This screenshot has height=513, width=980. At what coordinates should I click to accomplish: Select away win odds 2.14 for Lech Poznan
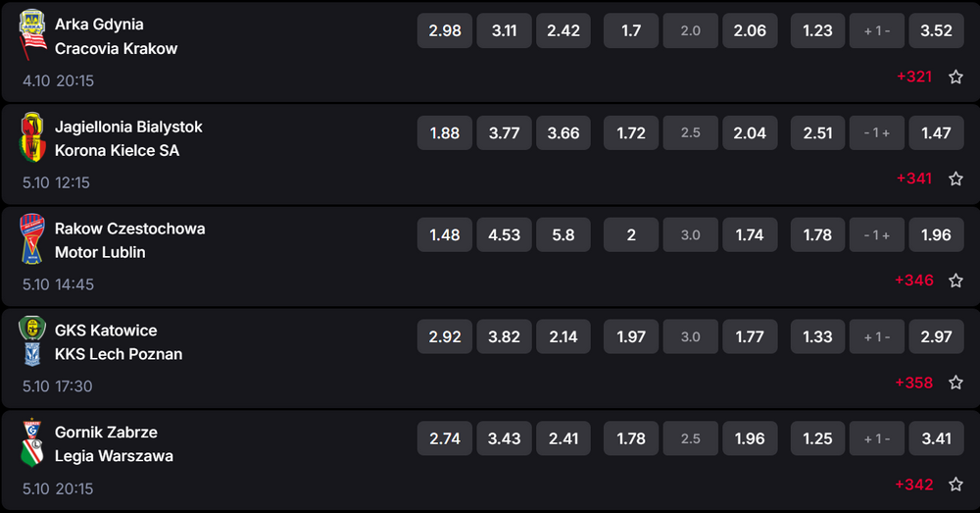click(x=563, y=337)
